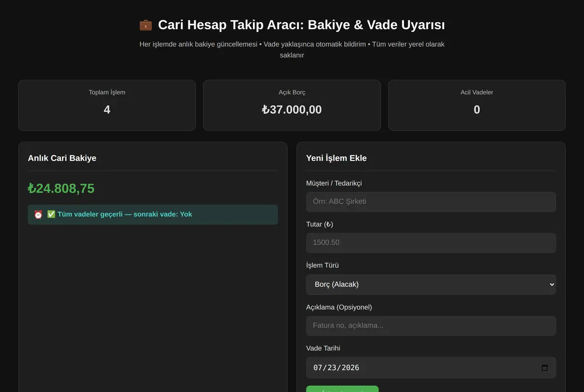Click the subtitle about 'anlık bakiye güncellemesi'

(x=292, y=50)
